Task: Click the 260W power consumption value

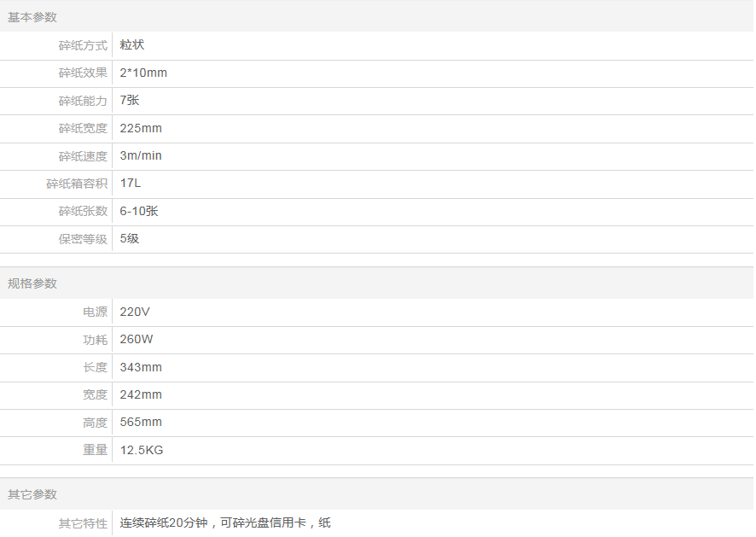Action: point(137,340)
